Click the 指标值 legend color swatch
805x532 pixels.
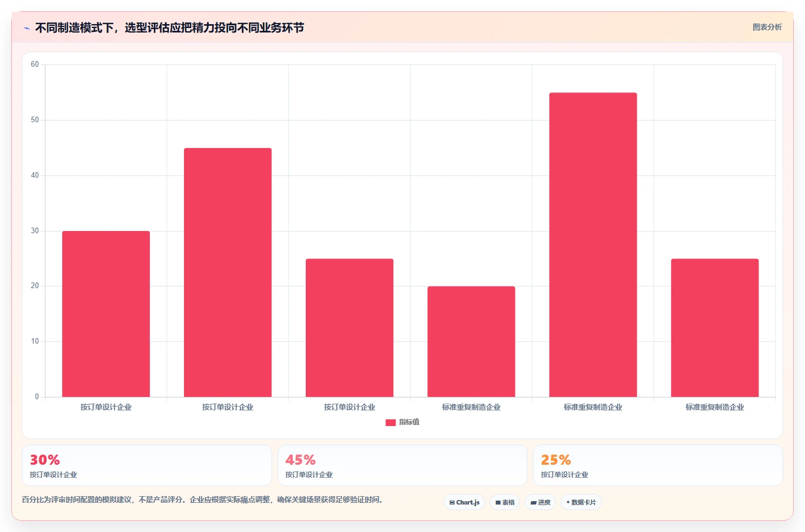[x=390, y=423]
